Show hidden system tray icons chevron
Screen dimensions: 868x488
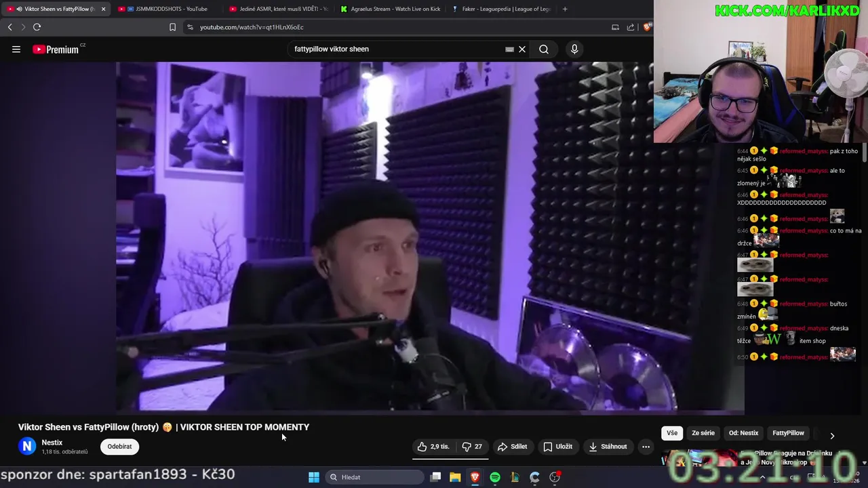pos(762,477)
